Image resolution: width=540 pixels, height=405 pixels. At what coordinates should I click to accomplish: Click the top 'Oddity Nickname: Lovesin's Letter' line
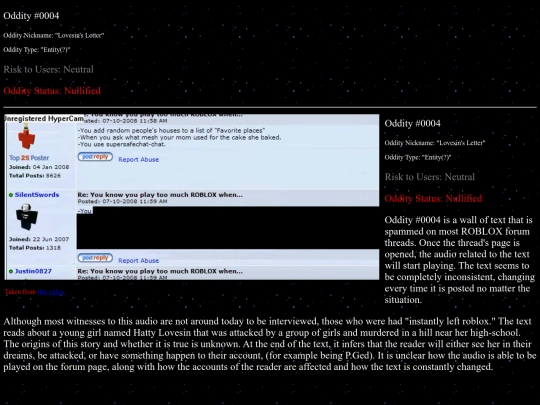pos(54,35)
